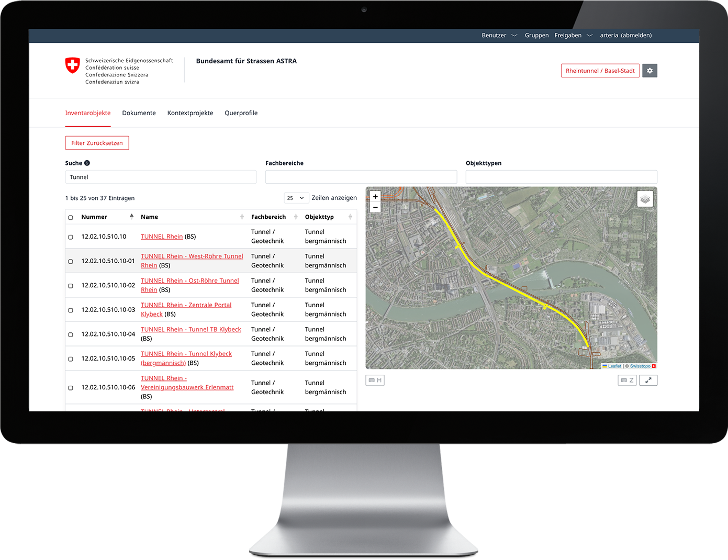728x560 pixels.
Task: Toggle the select-all checkbox in table header
Action: (71, 217)
